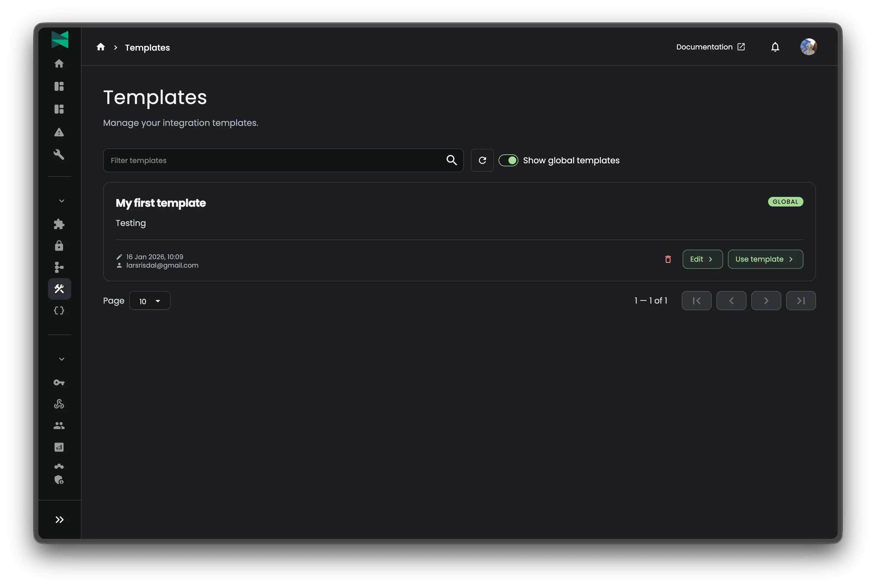Open the lock security section
The image size is (876, 588).
(59, 246)
